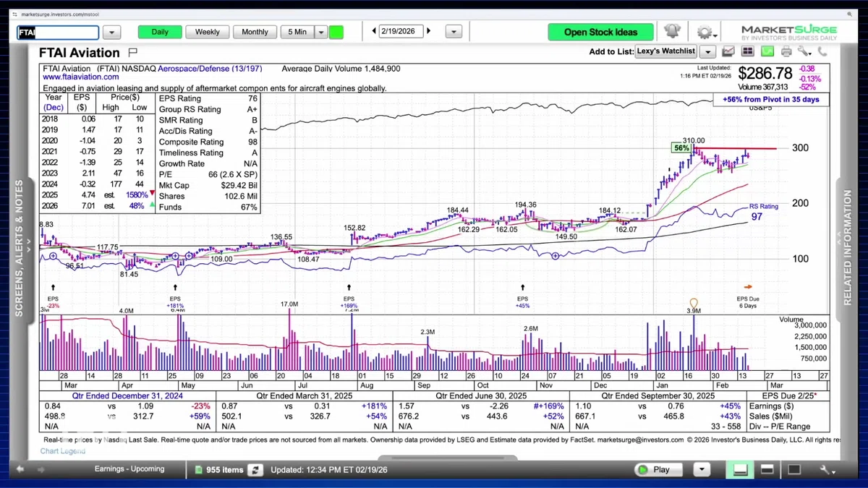Switch chart to Monthly timeframe
Screen dimensions: 868x488
coord(255,32)
